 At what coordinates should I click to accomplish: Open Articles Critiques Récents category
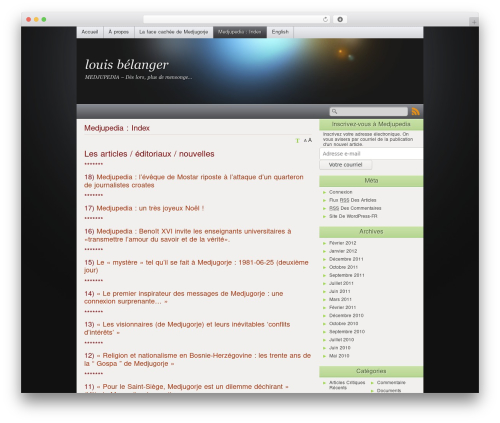point(347,385)
